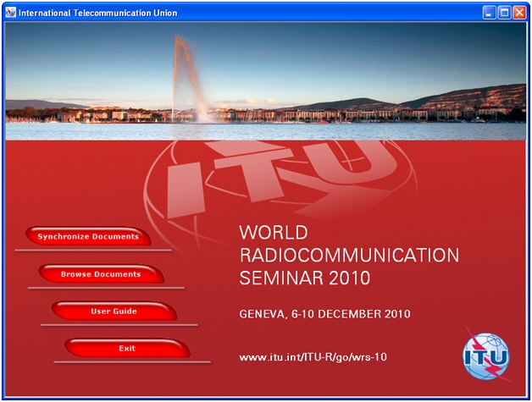Click the "International Telecommunication Union" title text
This screenshot has height=402, width=532.
[x=97, y=13]
